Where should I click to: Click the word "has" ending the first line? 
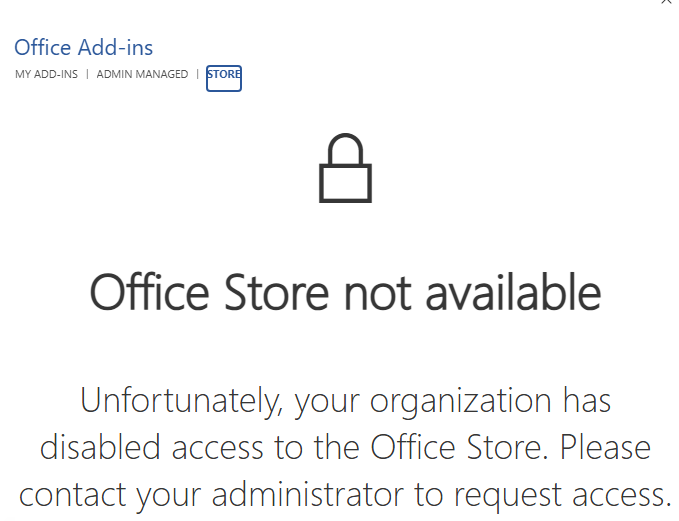click(586, 400)
